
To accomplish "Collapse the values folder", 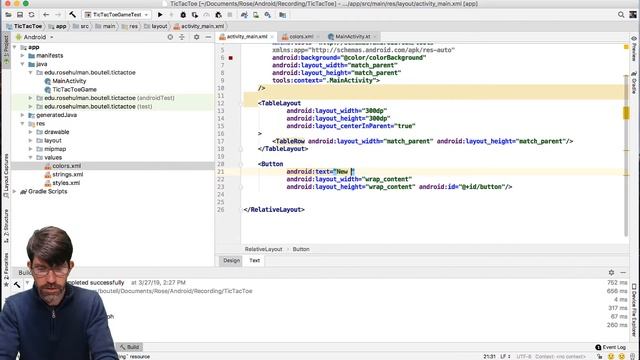I will point(31,157).
